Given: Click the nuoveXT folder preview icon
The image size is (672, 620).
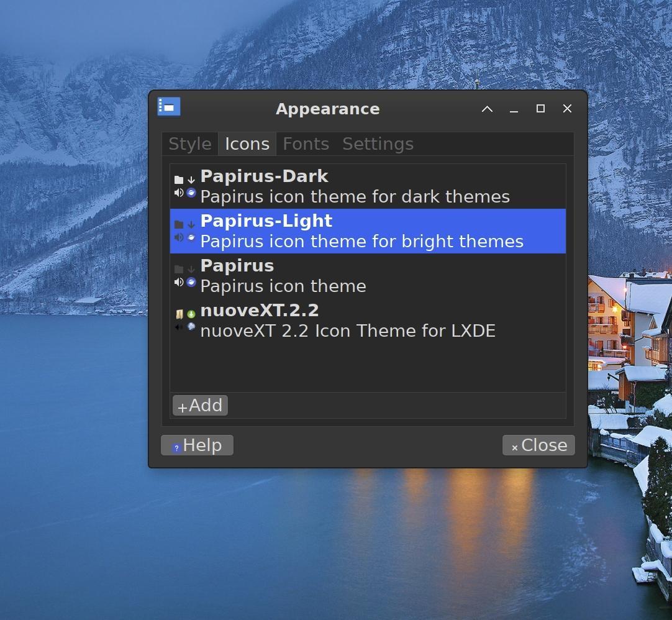Looking at the screenshot, I should pos(179,314).
